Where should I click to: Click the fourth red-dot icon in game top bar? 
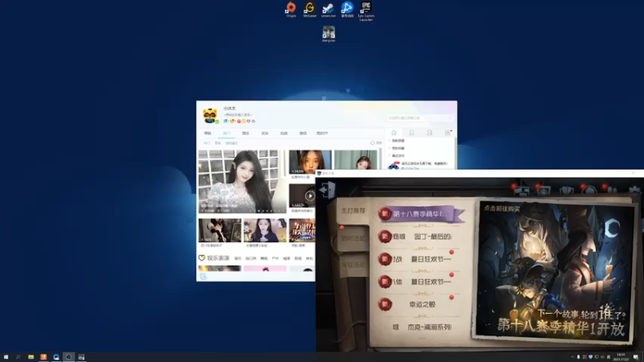click(x=590, y=191)
